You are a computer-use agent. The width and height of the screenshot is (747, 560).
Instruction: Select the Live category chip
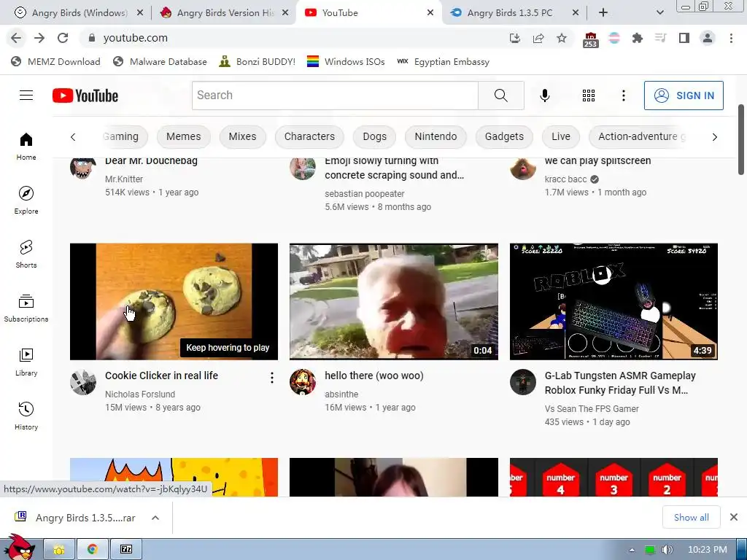click(561, 136)
